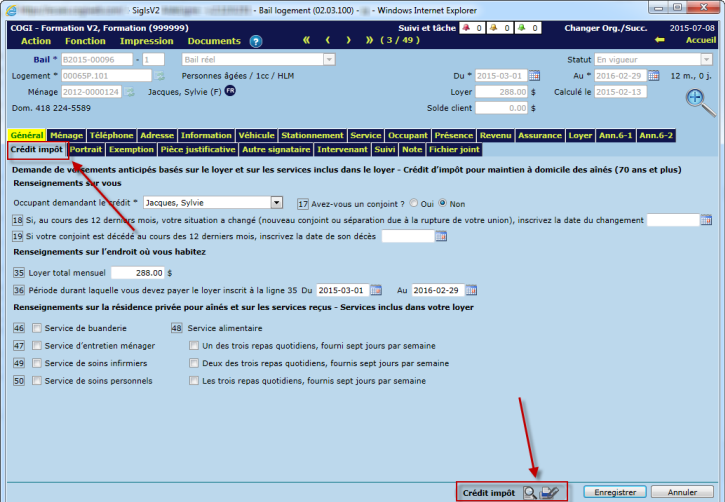Select Oui for Avez-vous un conjoint
725x502 pixels.
coord(415,203)
